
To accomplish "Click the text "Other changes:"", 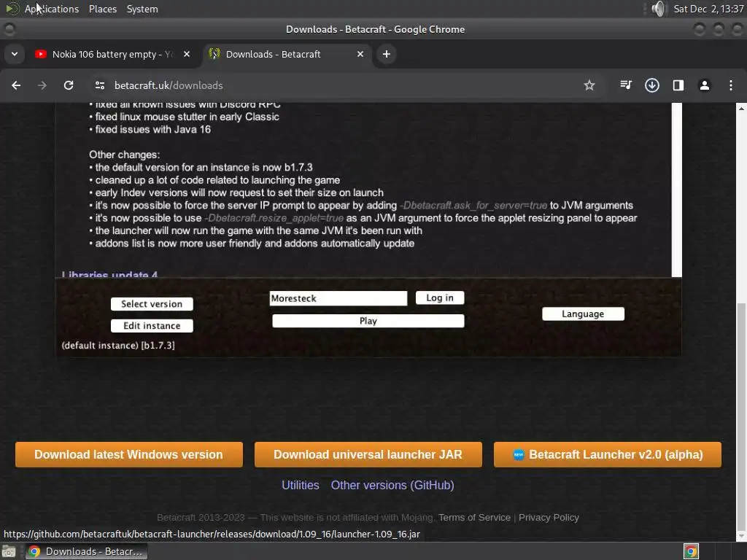I will [124, 155].
